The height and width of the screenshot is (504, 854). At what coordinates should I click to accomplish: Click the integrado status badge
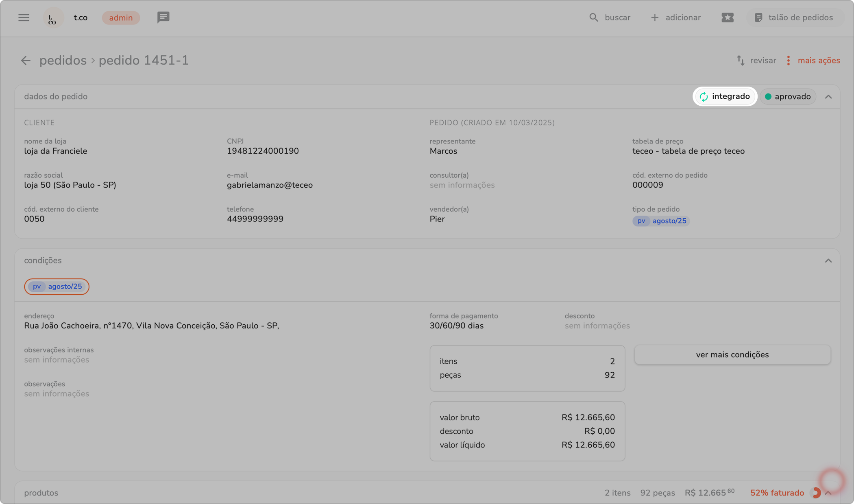point(725,96)
